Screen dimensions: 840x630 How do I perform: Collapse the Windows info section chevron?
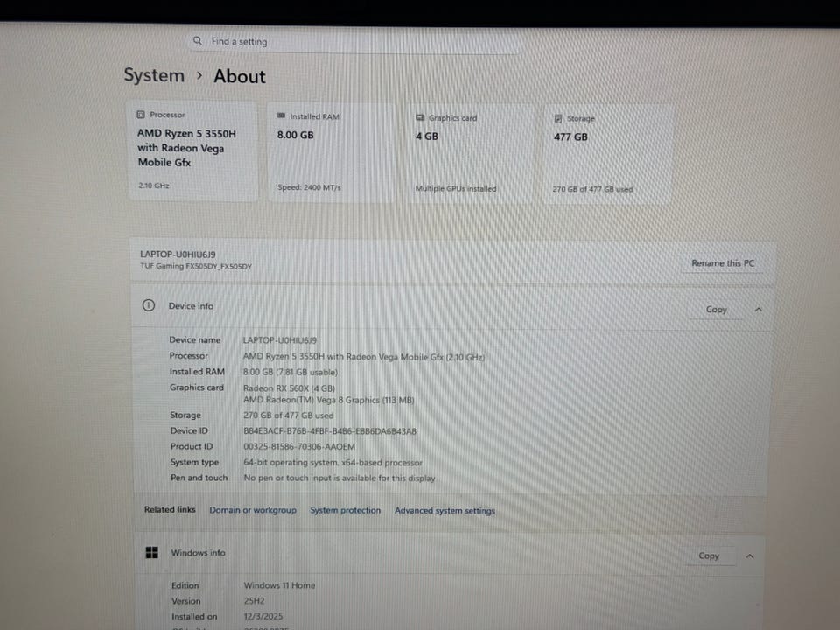(750, 556)
